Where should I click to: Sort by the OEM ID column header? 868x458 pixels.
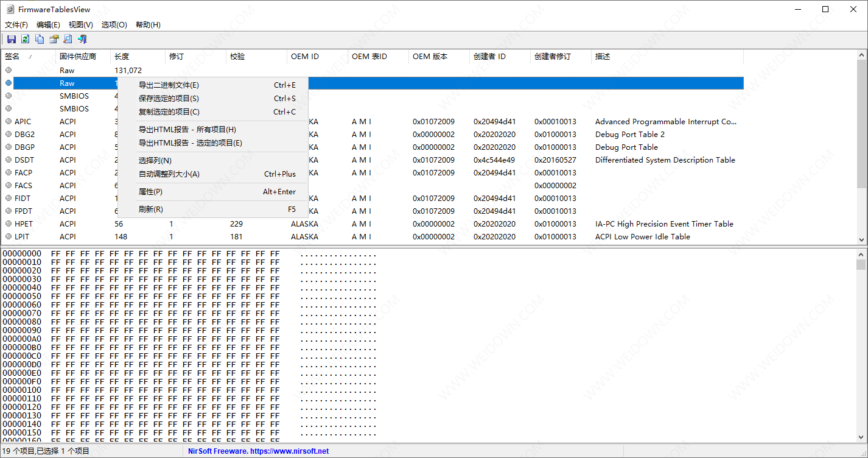(318, 57)
